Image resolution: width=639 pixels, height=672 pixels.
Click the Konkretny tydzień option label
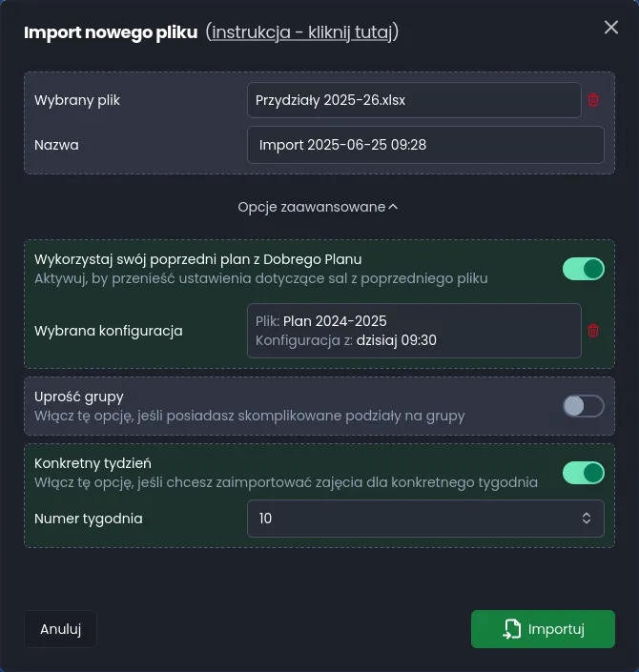pos(93,463)
